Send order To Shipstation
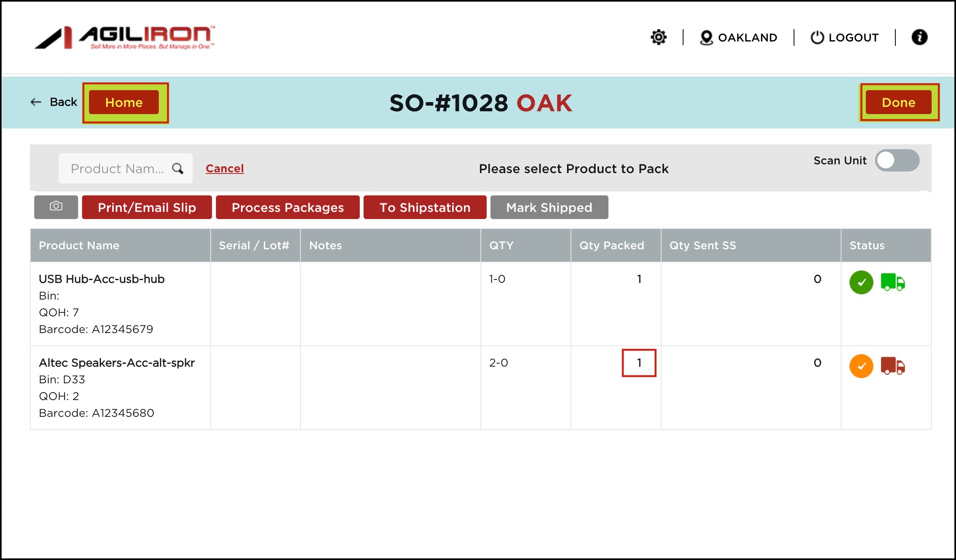956x560 pixels. tap(425, 207)
